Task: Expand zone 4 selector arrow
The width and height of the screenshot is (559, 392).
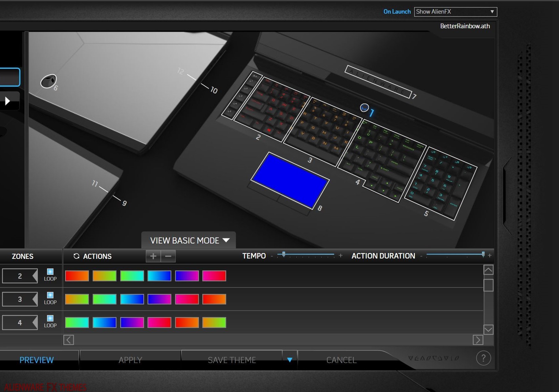Action: [34, 323]
